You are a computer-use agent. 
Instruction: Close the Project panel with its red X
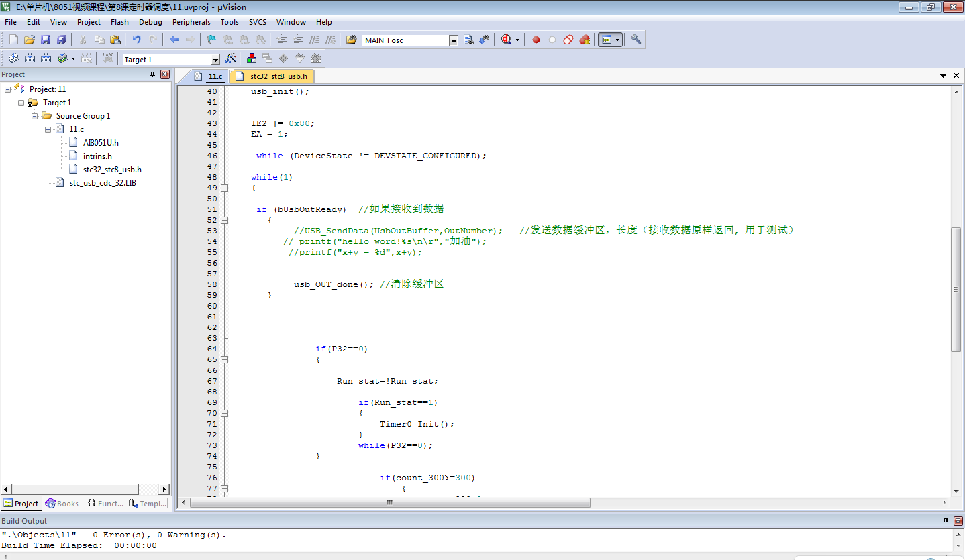click(x=165, y=74)
